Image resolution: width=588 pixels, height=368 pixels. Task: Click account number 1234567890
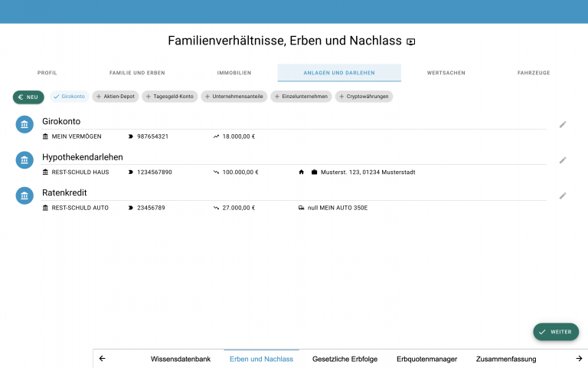pyautogui.click(x=155, y=172)
